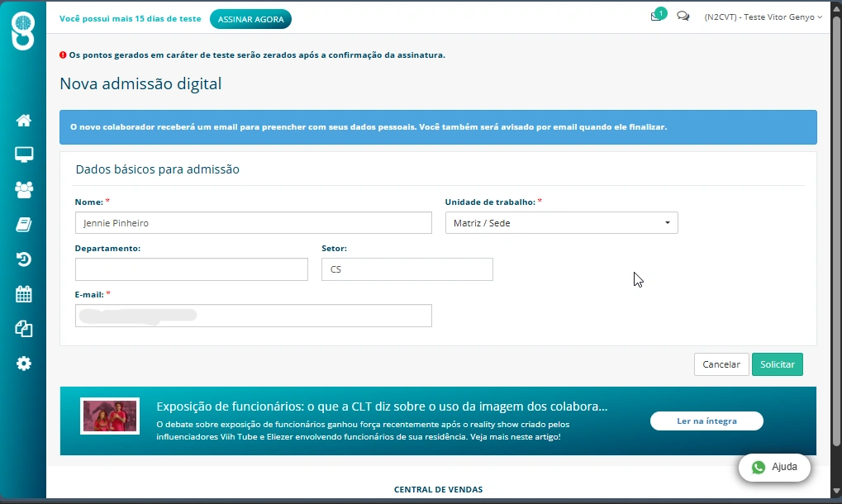Viewport: 842px width, 504px height.
Task: Open the Unidade de trabalho dropdown
Action: tap(561, 223)
